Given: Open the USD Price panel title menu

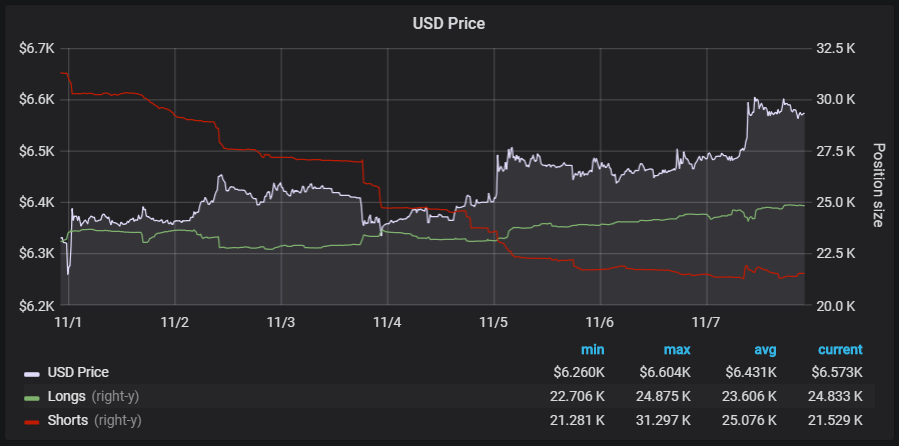Looking at the screenshot, I should click(449, 23).
